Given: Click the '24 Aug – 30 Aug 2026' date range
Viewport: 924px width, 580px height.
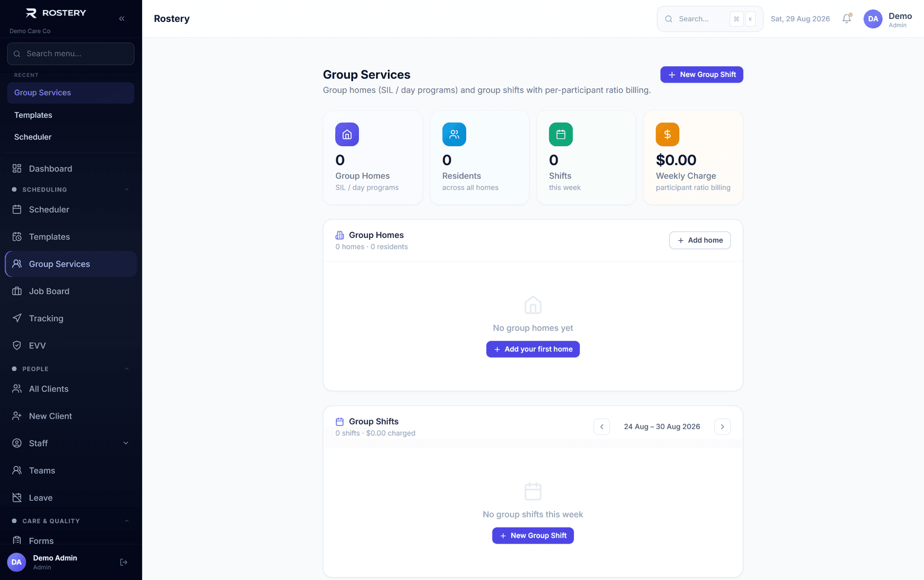Looking at the screenshot, I should pyautogui.click(x=662, y=427).
